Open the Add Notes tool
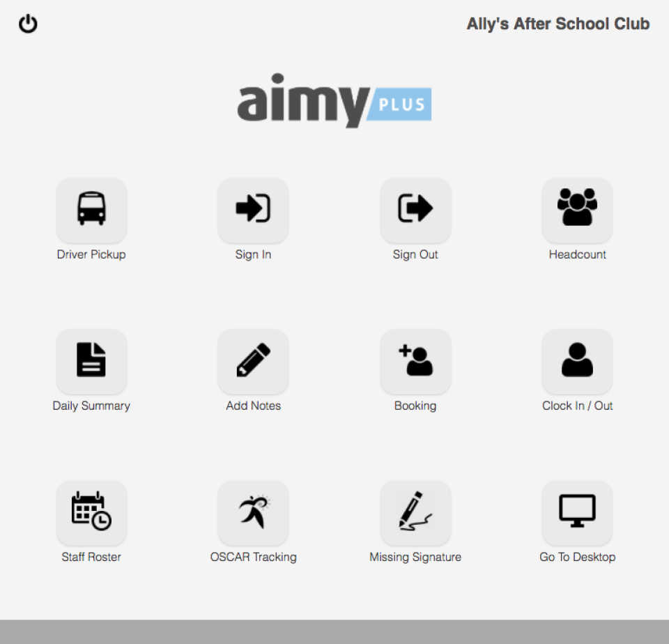This screenshot has height=644, width=669. click(x=253, y=361)
